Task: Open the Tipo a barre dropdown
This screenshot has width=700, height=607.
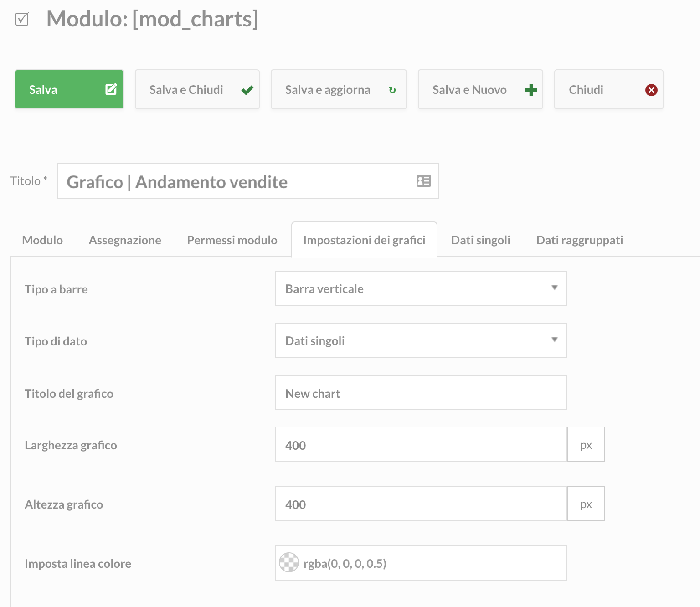Action: pos(420,288)
